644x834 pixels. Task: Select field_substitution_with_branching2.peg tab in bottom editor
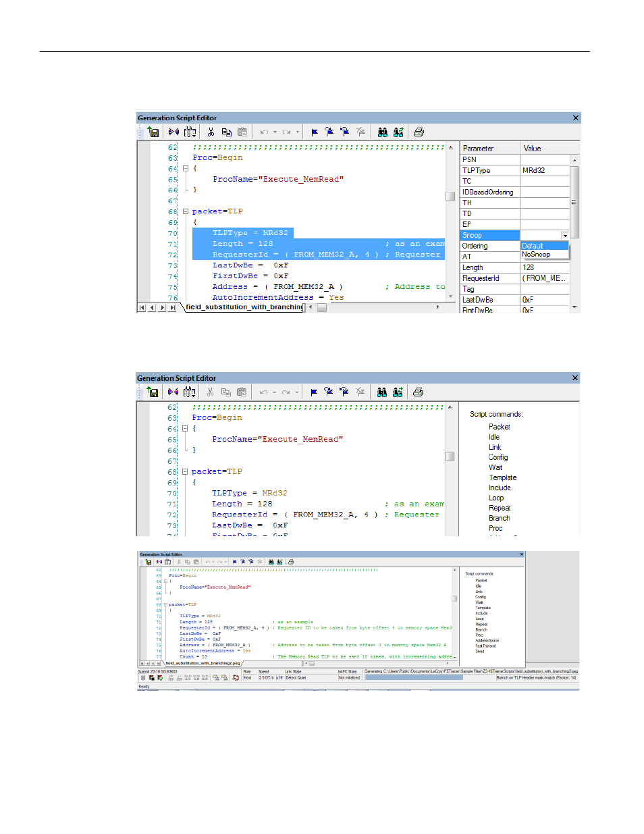coord(203,663)
